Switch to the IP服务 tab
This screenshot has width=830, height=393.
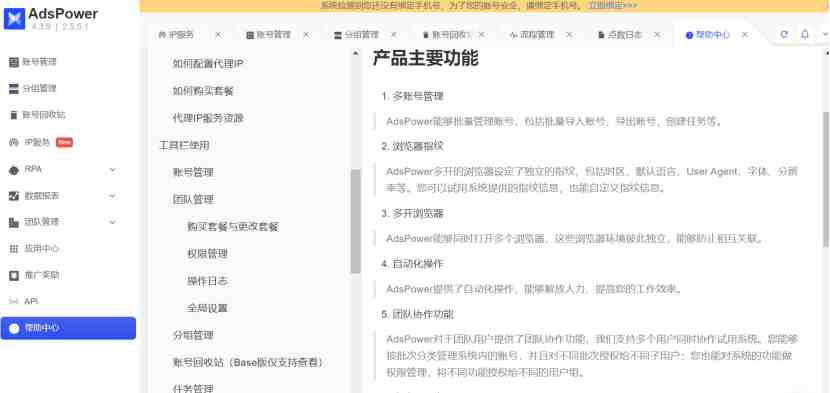(x=176, y=35)
